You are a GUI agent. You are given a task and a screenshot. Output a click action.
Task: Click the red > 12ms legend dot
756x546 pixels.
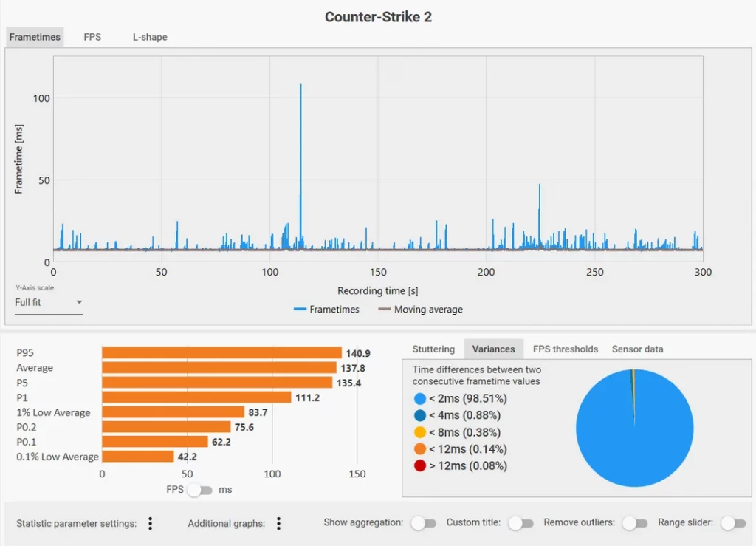tap(420, 466)
